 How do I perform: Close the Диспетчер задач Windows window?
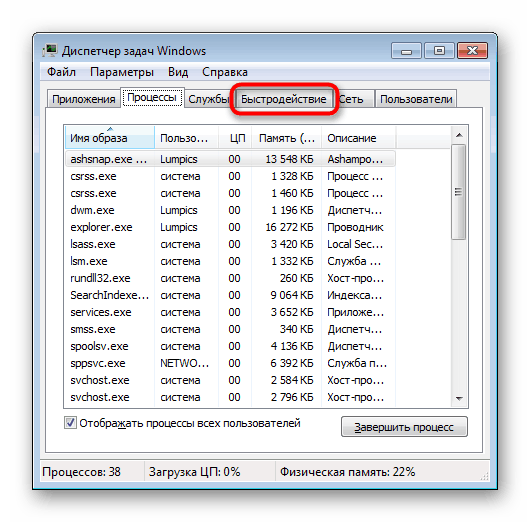(x=472, y=51)
